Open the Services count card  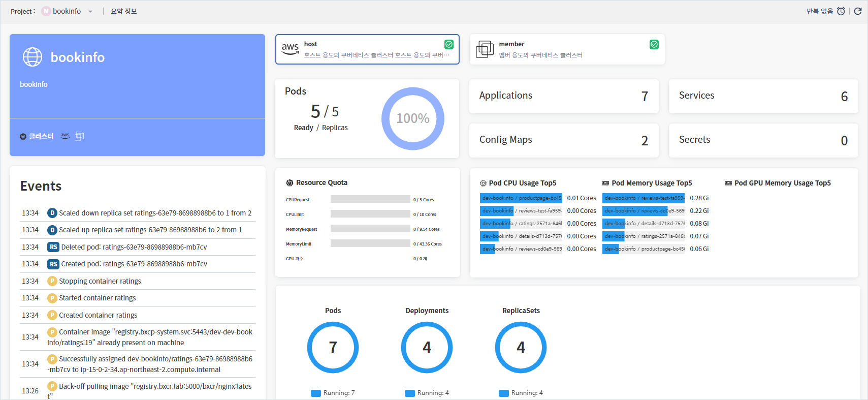(x=763, y=96)
